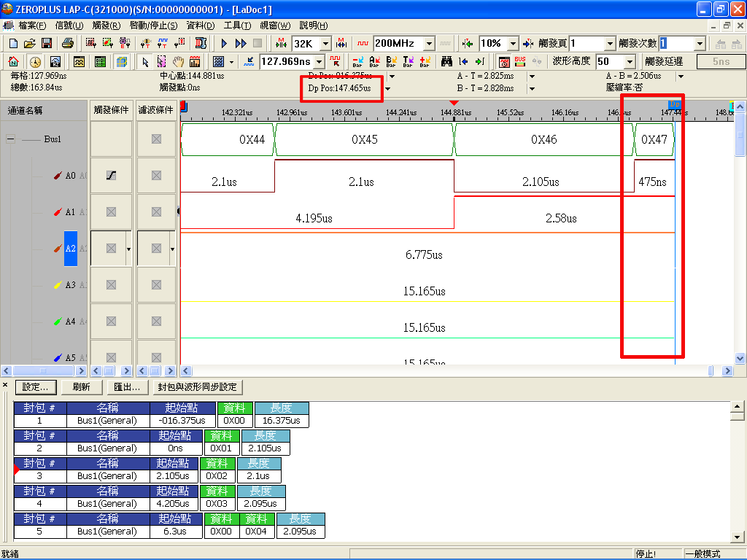Open the 工具(T) menu
The image size is (747, 560).
[237, 26]
